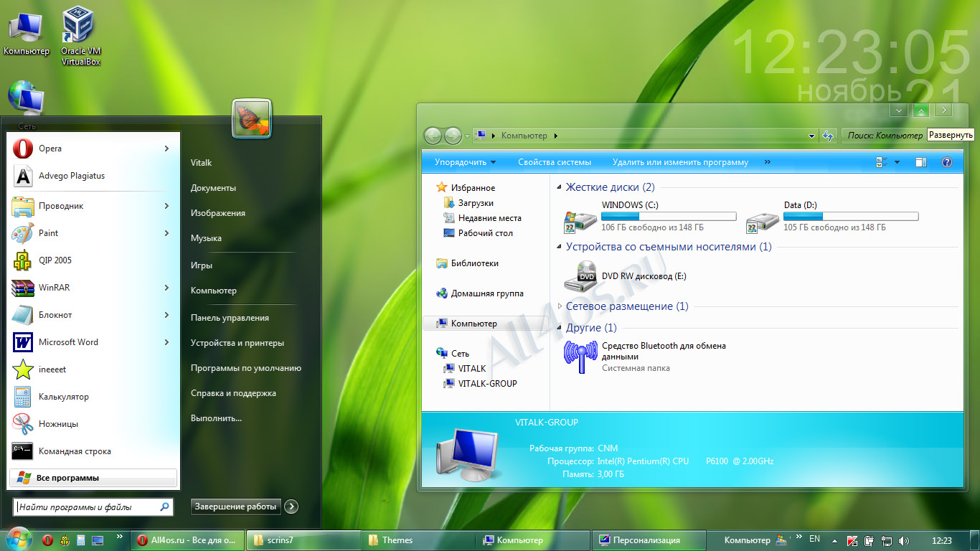Click Удалить или изменить программу
The height and width of the screenshot is (551, 980).
click(680, 162)
